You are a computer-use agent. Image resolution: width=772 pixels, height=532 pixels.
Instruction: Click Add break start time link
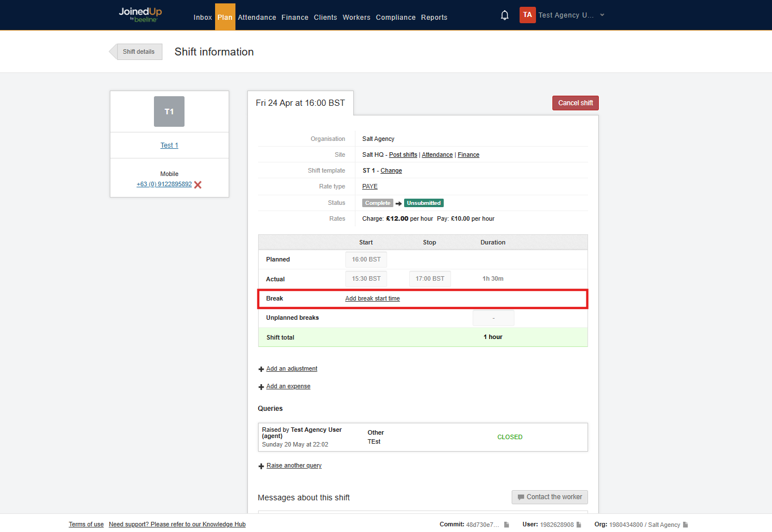(372, 299)
